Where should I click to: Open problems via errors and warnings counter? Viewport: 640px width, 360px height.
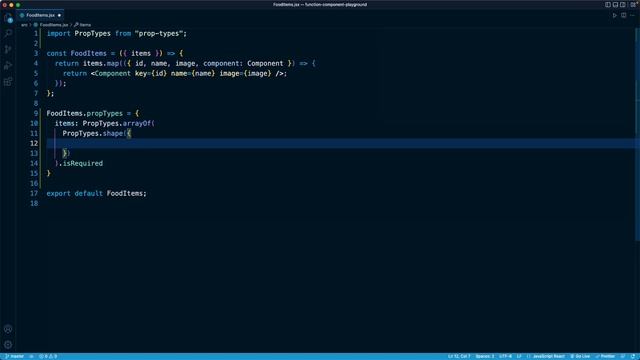(x=48, y=356)
